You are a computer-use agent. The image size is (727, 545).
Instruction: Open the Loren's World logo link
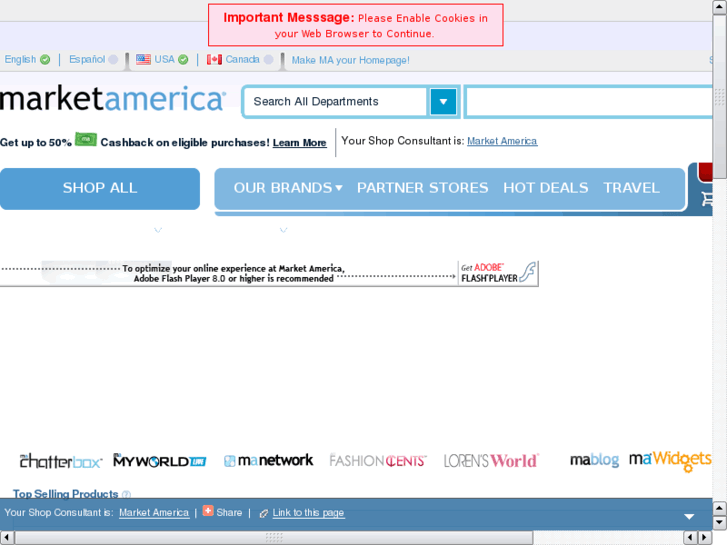pos(491,461)
